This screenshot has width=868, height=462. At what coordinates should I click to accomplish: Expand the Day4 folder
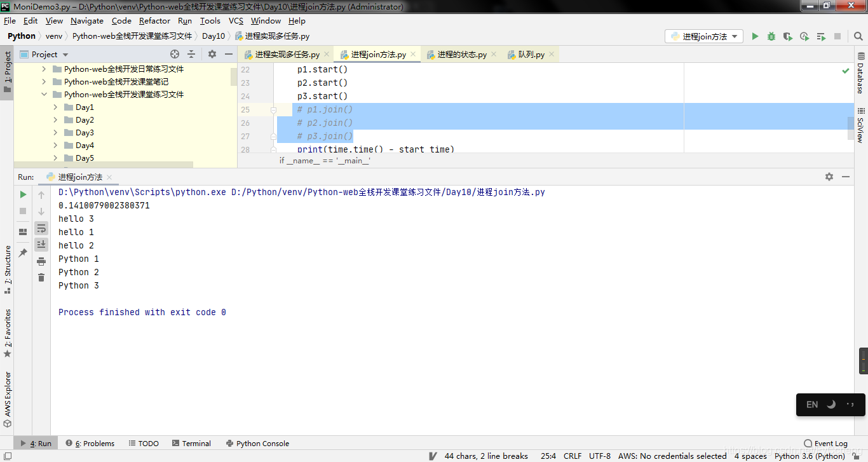[x=55, y=145]
